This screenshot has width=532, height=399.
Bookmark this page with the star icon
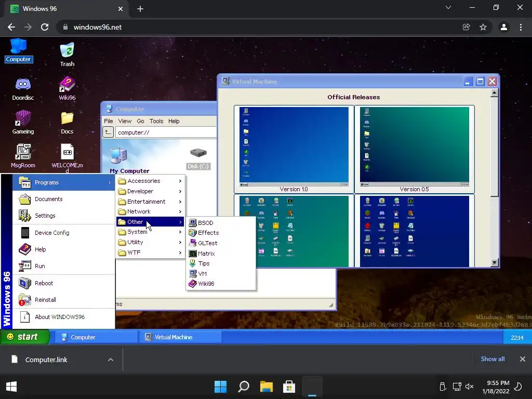tap(483, 27)
